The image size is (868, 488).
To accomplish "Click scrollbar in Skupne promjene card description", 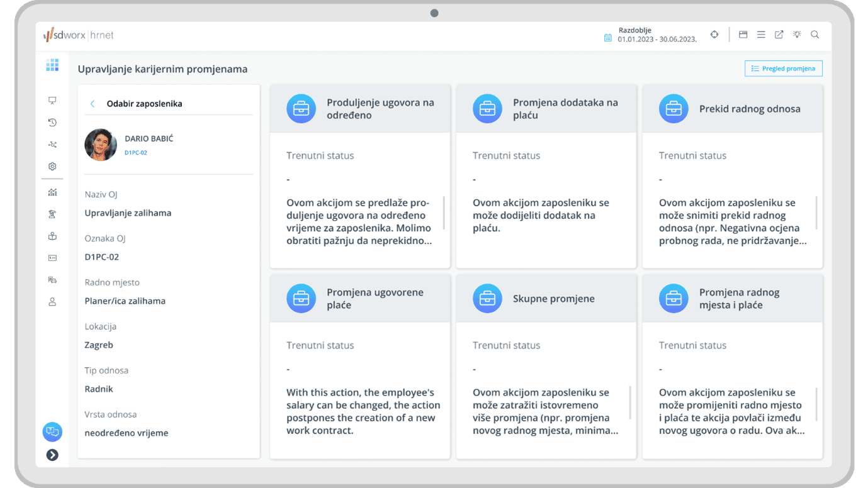I will 631,402.
